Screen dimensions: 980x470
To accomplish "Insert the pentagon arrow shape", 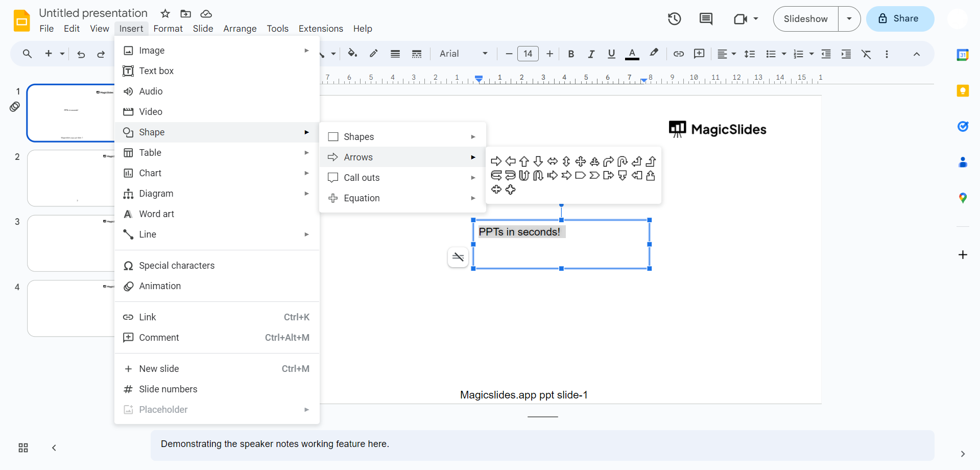I will click(581, 176).
